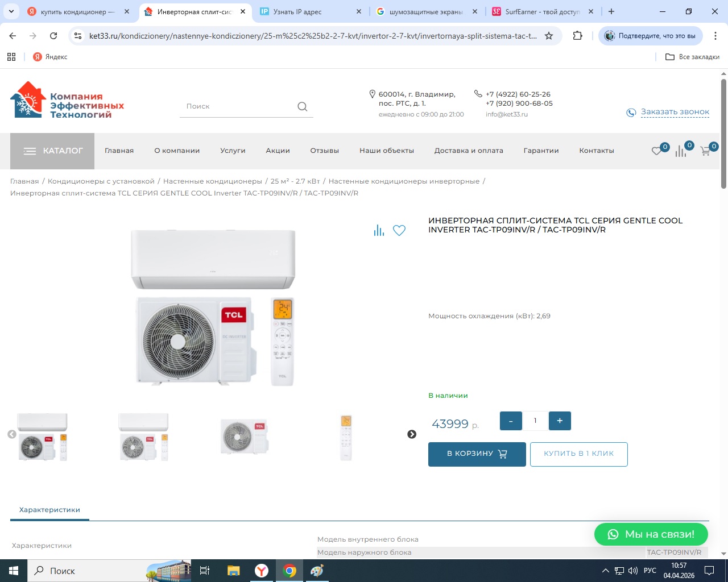Click email info@ket33.ru
This screenshot has width=728, height=582.
tap(507, 114)
